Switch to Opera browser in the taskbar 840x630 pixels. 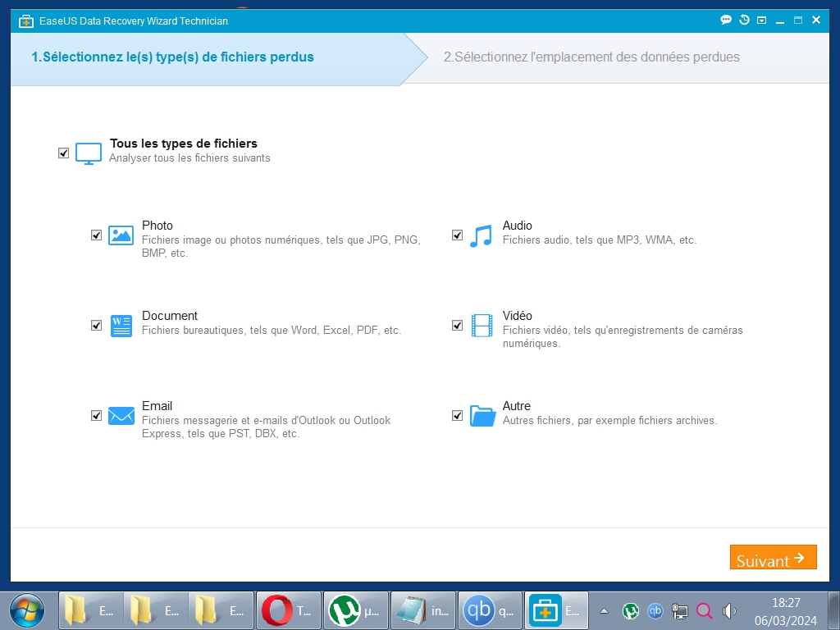(x=289, y=610)
